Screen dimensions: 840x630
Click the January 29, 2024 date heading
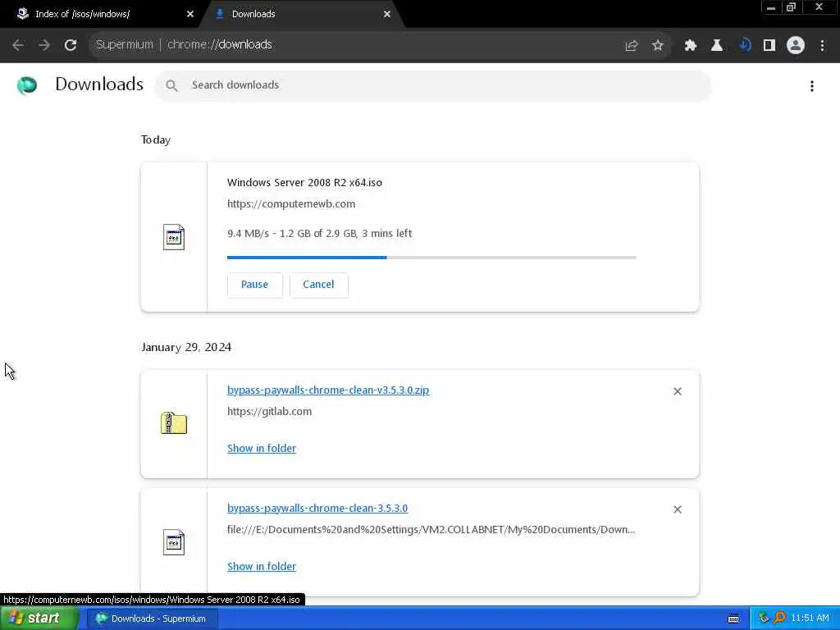point(186,347)
